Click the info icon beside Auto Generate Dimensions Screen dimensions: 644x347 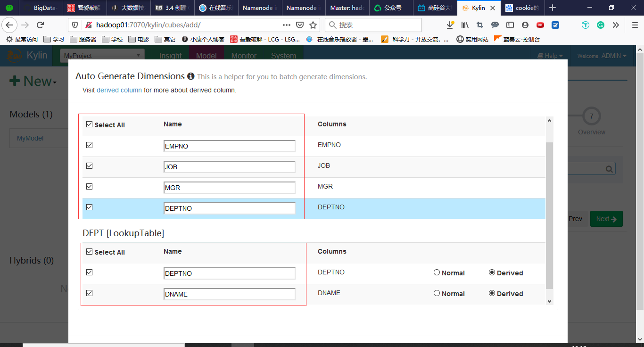click(190, 76)
